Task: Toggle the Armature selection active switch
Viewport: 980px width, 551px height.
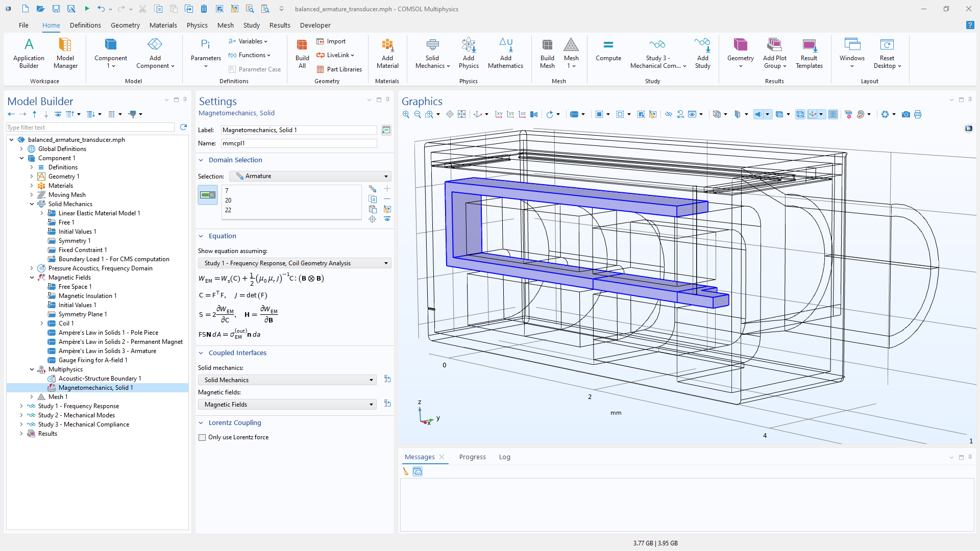Action: pyautogui.click(x=207, y=195)
